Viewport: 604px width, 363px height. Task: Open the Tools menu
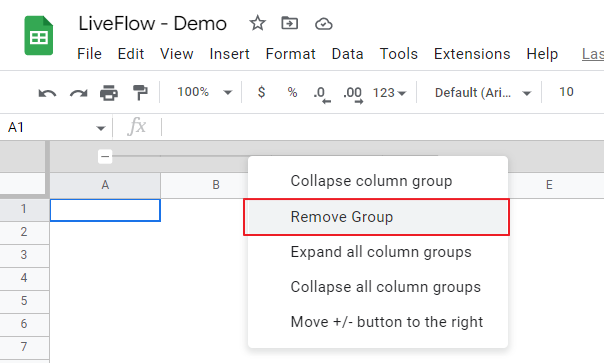pos(399,54)
